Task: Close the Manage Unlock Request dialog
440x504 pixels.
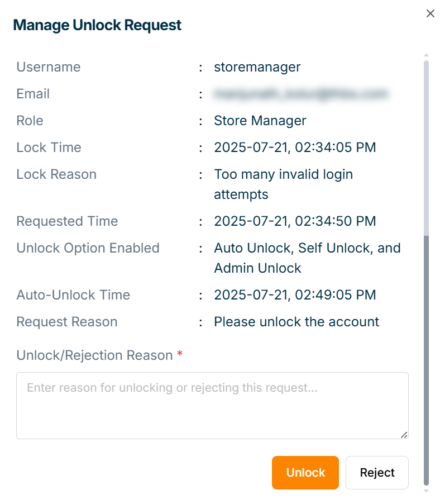Action: [x=430, y=13]
